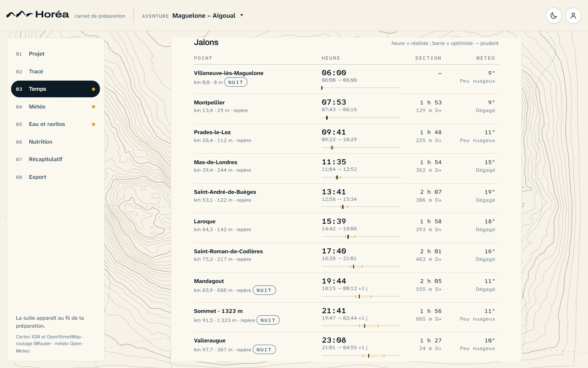
Task: Go to the Tracé step
Action: (x=56, y=71)
